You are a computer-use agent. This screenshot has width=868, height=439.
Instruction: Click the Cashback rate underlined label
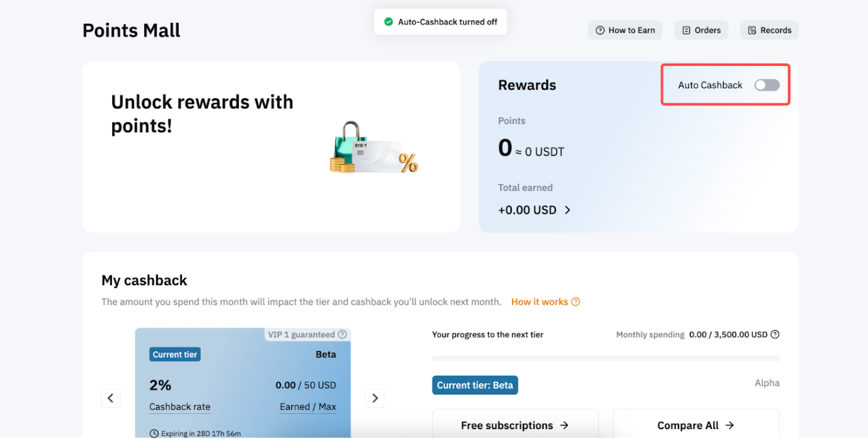click(x=180, y=407)
